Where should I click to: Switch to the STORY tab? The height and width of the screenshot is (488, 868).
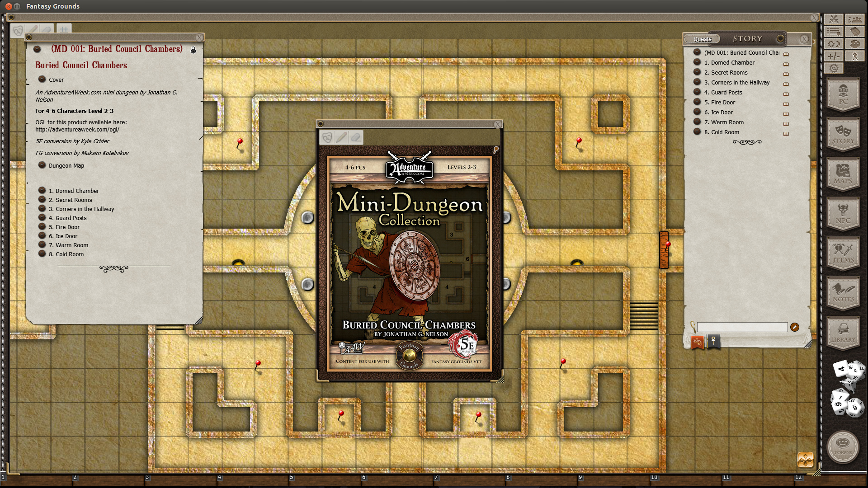coord(748,39)
